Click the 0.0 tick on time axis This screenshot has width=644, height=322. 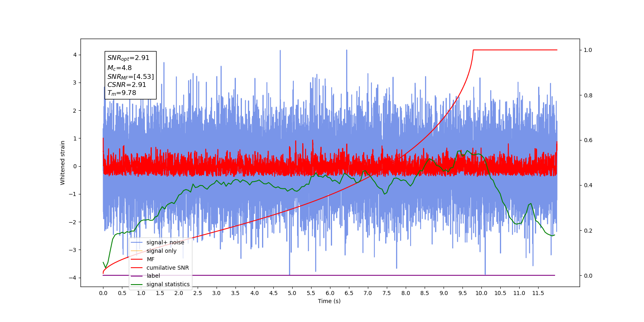(x=103, y=293)
